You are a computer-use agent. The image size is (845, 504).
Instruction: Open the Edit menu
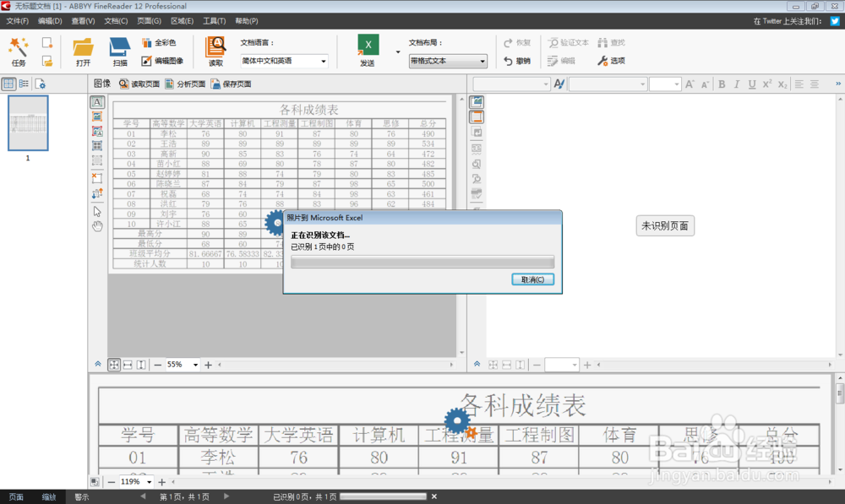[50, 21]
